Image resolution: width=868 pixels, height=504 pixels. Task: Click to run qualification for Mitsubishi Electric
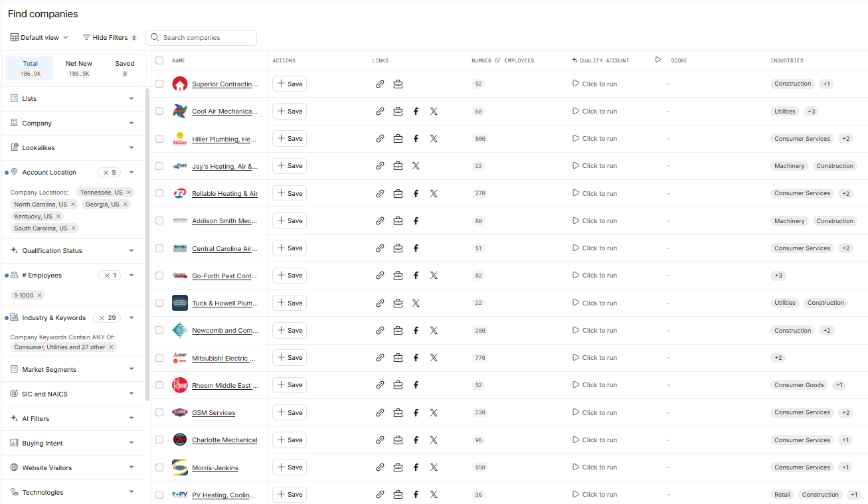click(x=594, y=358)
